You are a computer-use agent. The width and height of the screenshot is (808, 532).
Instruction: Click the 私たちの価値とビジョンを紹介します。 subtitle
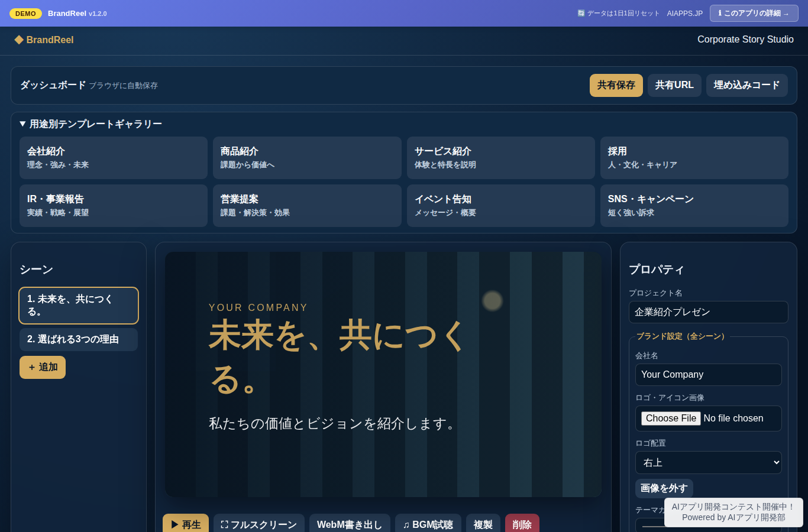(x=334, y=423)
